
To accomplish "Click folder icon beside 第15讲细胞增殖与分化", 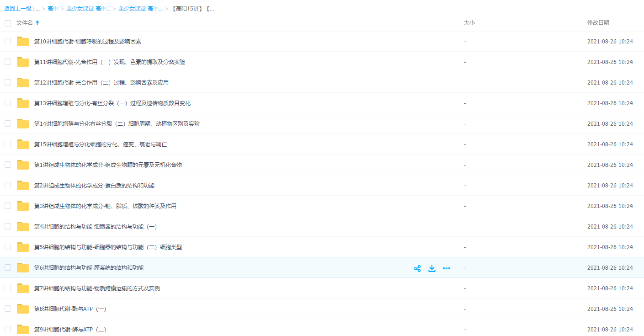I will tap(22, 144).
